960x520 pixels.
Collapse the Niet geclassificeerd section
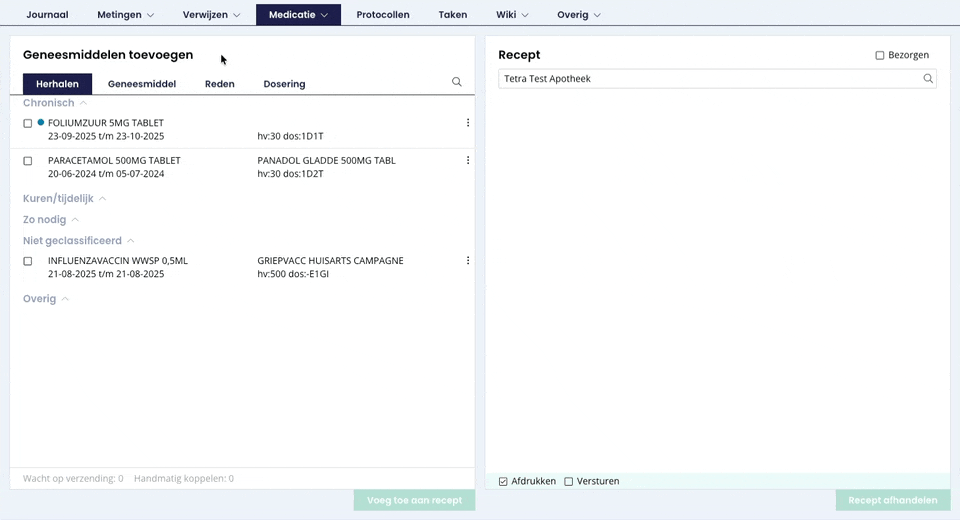point(131,241)
